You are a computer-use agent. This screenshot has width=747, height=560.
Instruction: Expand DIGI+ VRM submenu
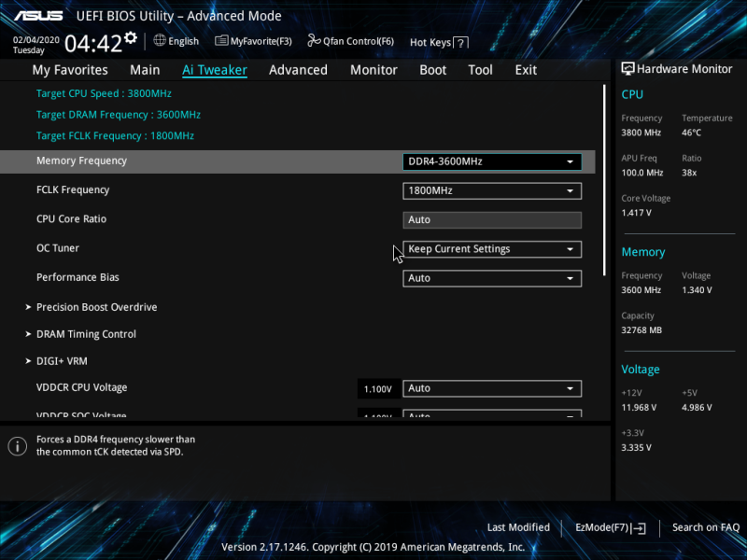click(62, 361)
